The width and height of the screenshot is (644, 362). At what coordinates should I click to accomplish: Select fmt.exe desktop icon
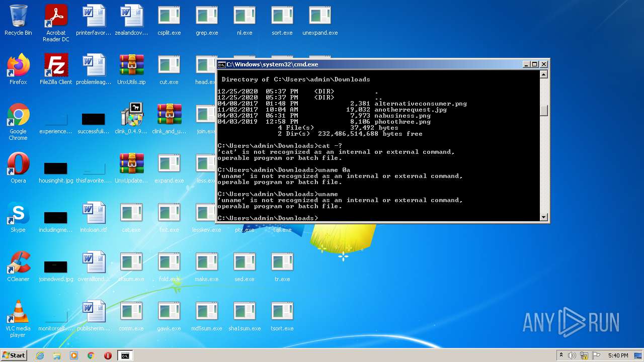coord(169,217)
